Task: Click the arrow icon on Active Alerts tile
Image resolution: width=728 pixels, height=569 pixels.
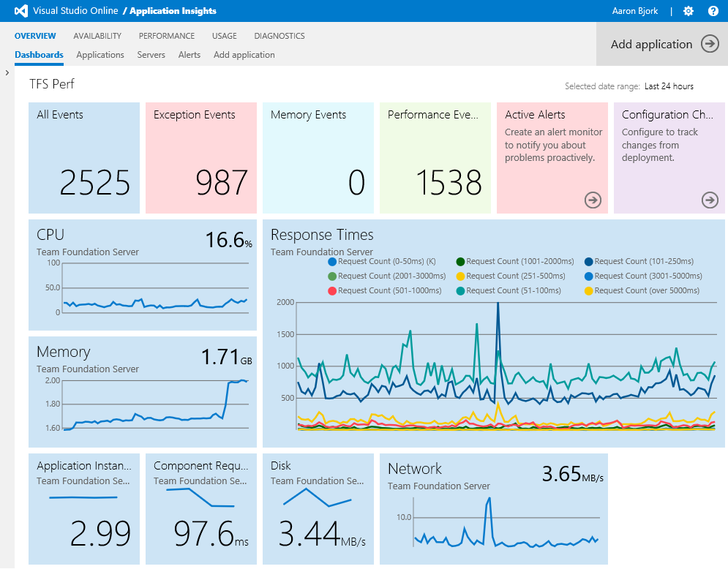Action: point(593,200)
